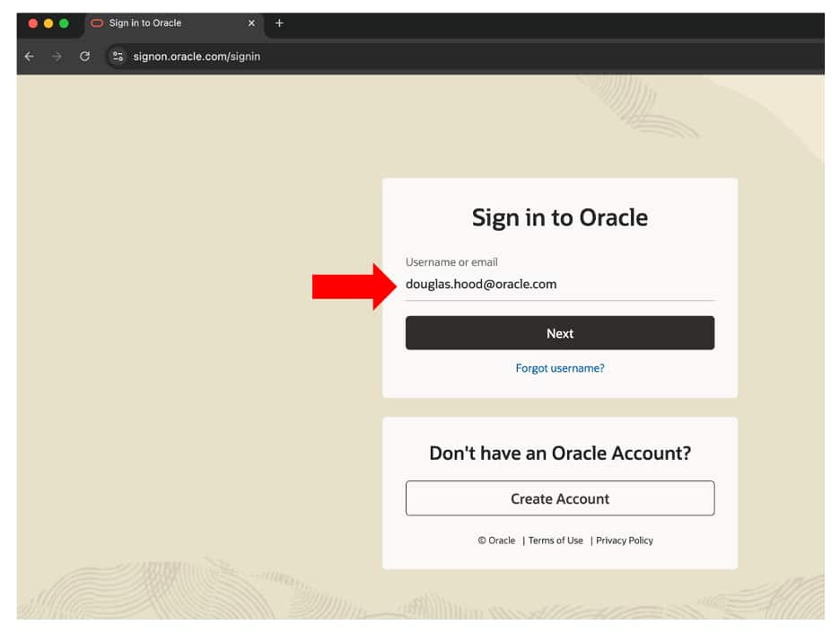Click the Create Account button
The width and height of the screenshot is (840, 634).
click(559, 498)
